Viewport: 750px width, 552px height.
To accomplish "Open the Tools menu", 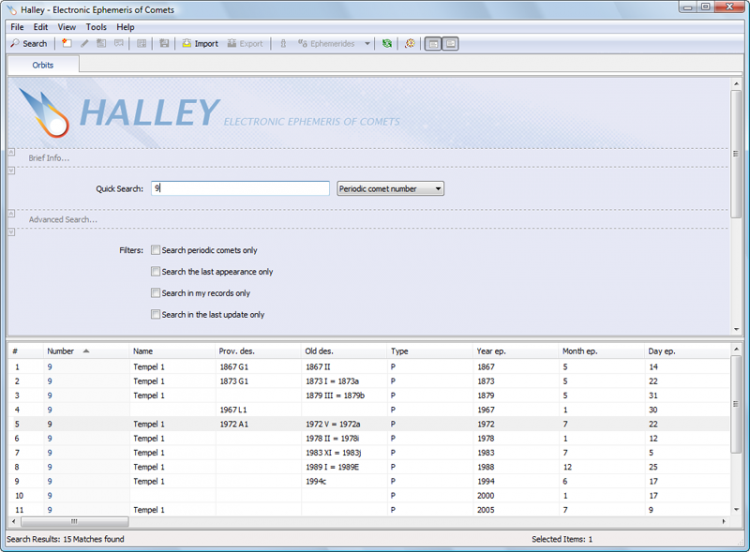I will click(96, 27).
